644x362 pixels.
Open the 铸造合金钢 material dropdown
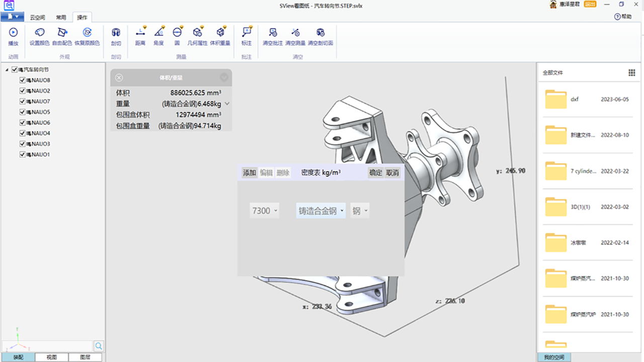coord(320,211)
